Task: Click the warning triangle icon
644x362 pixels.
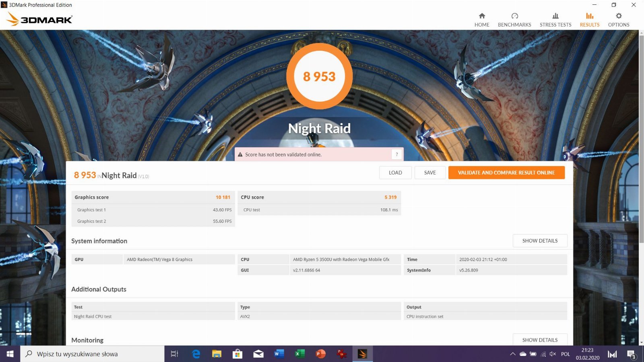Action: pyautogui.click(x=240, y=155)
